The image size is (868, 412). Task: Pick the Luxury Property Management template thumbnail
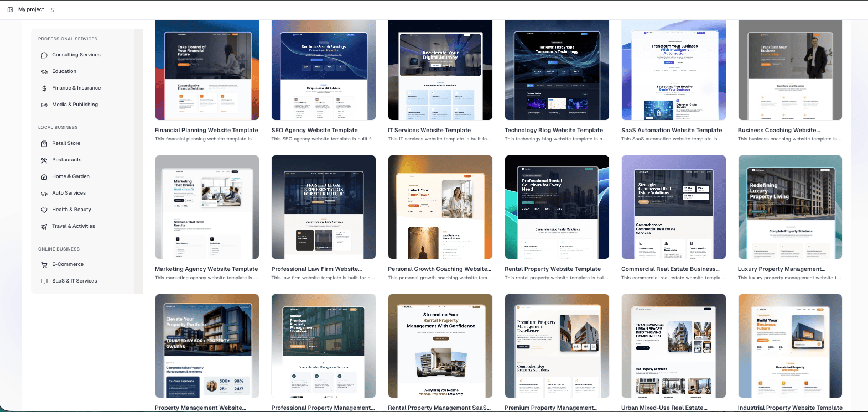(789, 207)
